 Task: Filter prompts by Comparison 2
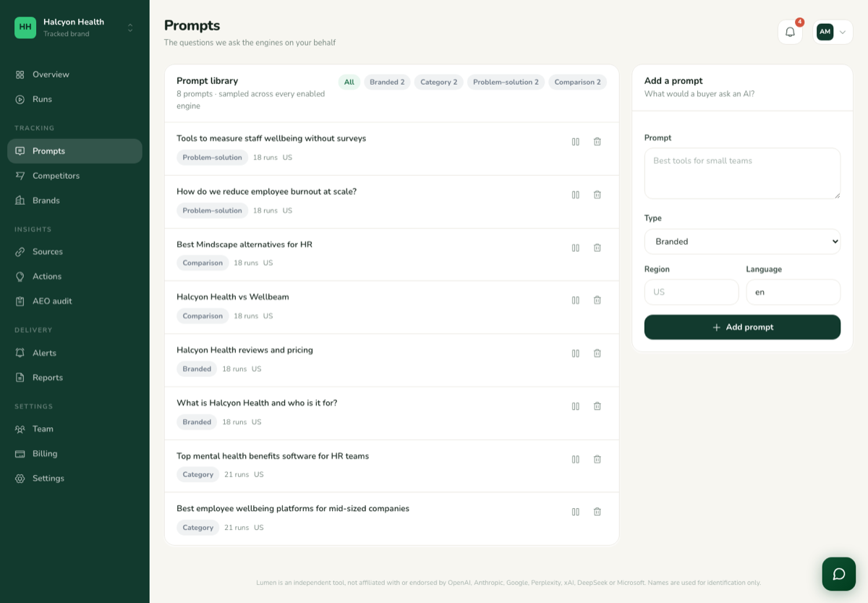[x=577, y=83]
